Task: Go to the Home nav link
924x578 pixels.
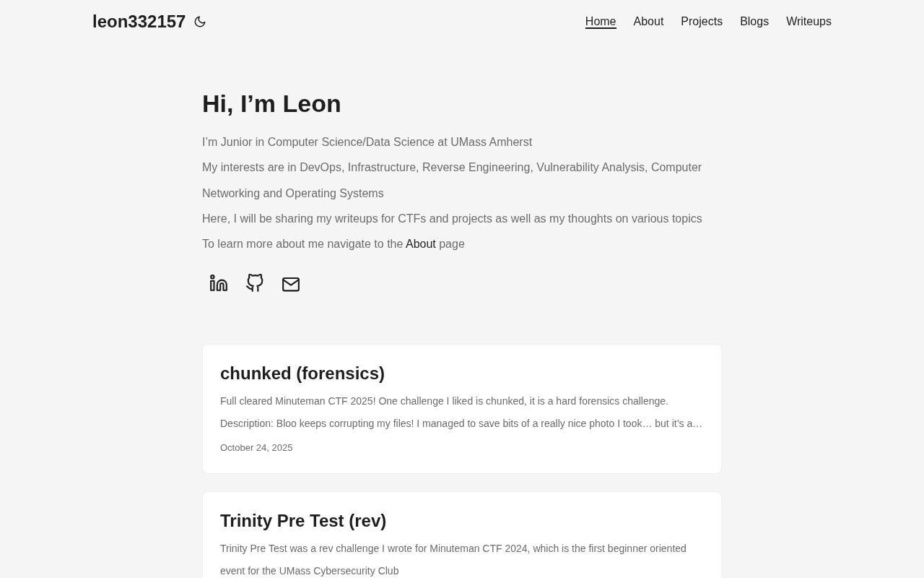Action: click(601, 22)
